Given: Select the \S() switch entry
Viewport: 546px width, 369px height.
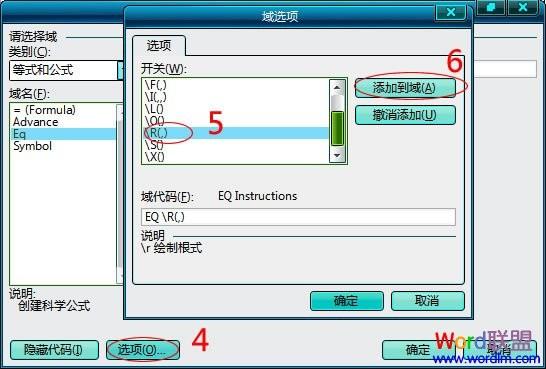Looking at the screenshot, I should 236,145.
